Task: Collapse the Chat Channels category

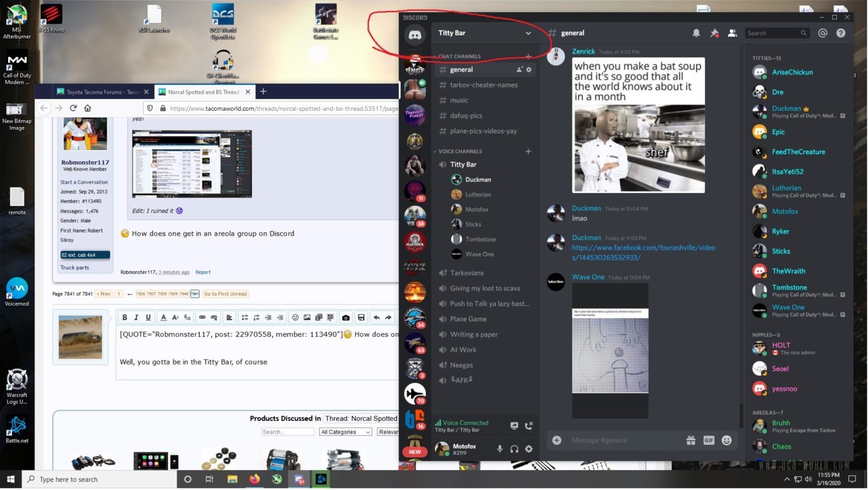Action: click(459, 56)
